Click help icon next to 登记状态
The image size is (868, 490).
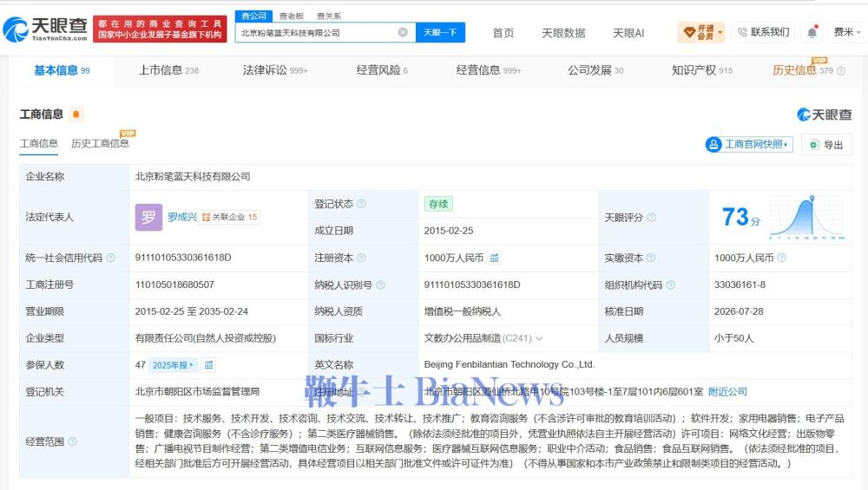(361, 204)
